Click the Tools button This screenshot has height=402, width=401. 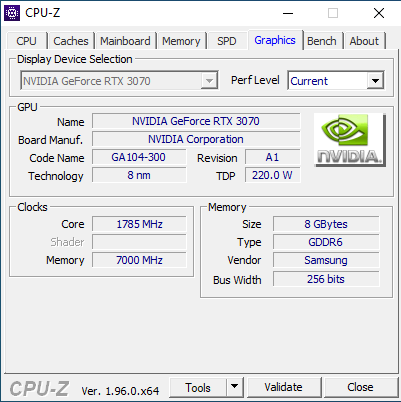[x=198, y=387]
